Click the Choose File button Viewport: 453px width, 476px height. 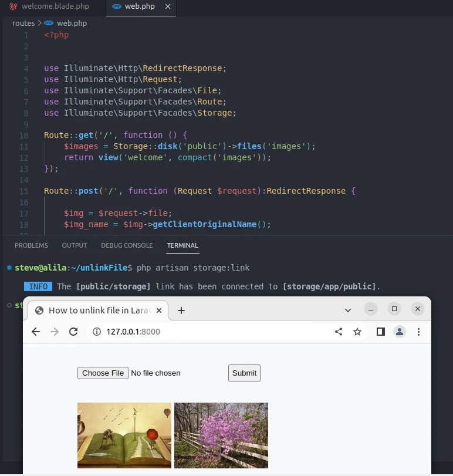(x=103, y=373)
